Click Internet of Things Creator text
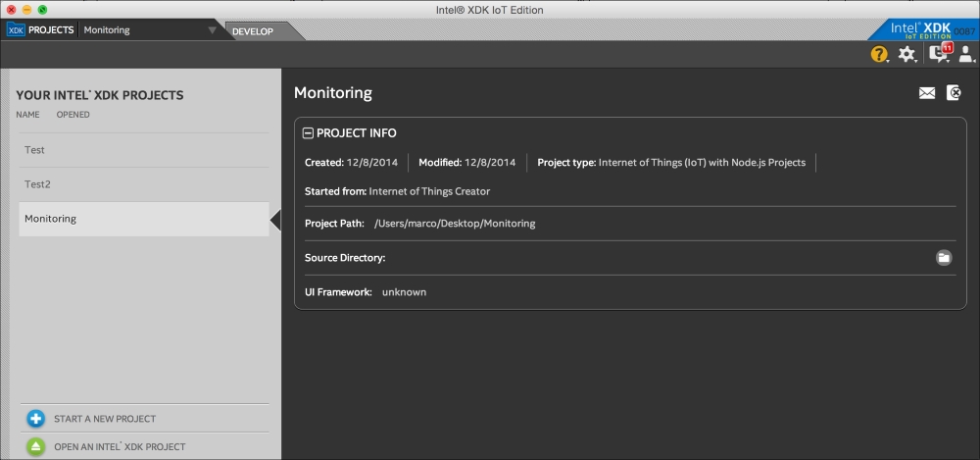980x460 pixels. pyautogui.click(x=429, y=191)
